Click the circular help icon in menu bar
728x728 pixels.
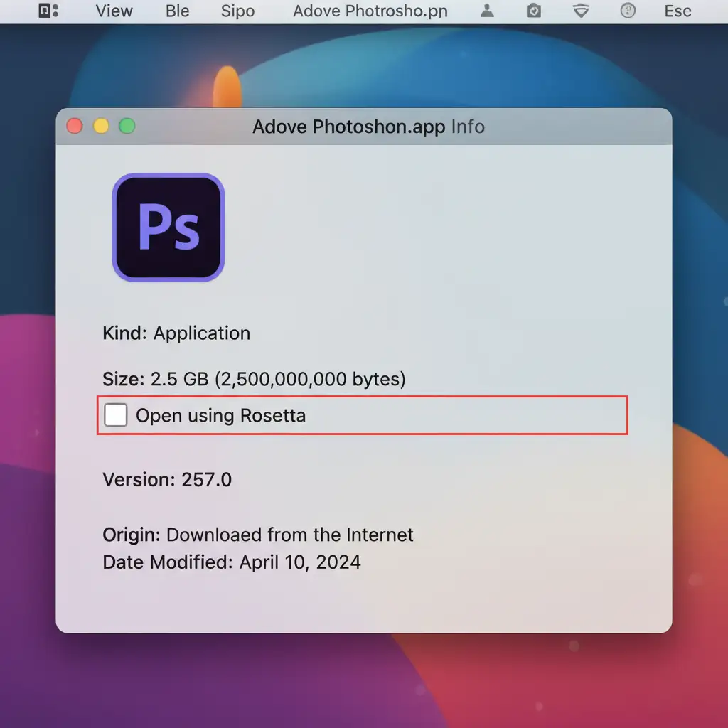pos(628,11)
